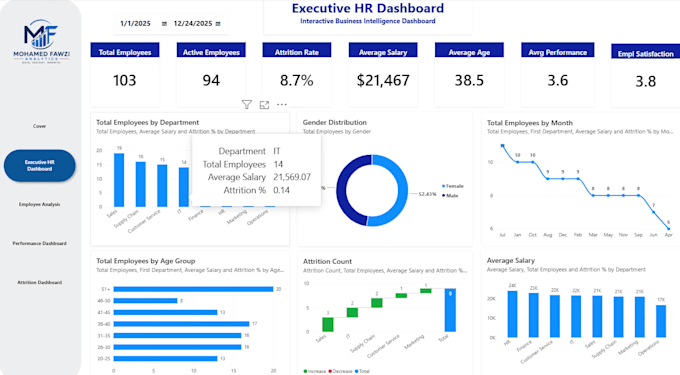Click the 51+ age group bar
This screenshot has height=375, width=680.
click(193, 289)
